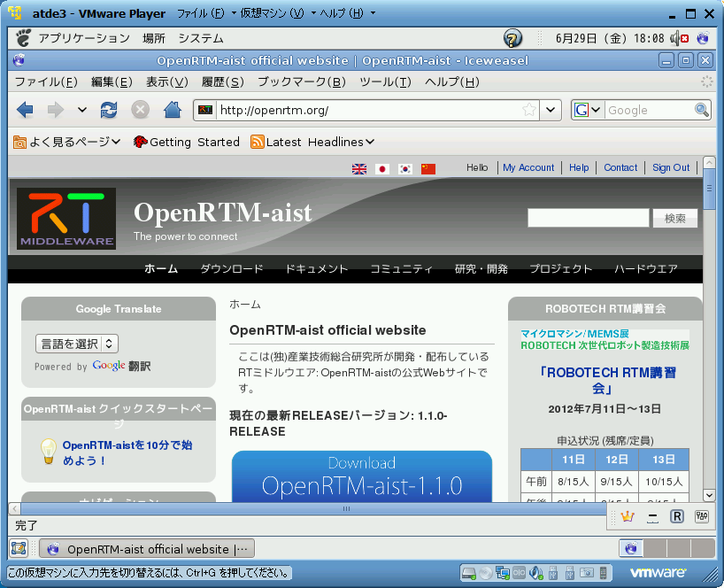Screen dimensions: 724x588
Task: Select the ハードウエア site navigation tab
Action: 645,269
